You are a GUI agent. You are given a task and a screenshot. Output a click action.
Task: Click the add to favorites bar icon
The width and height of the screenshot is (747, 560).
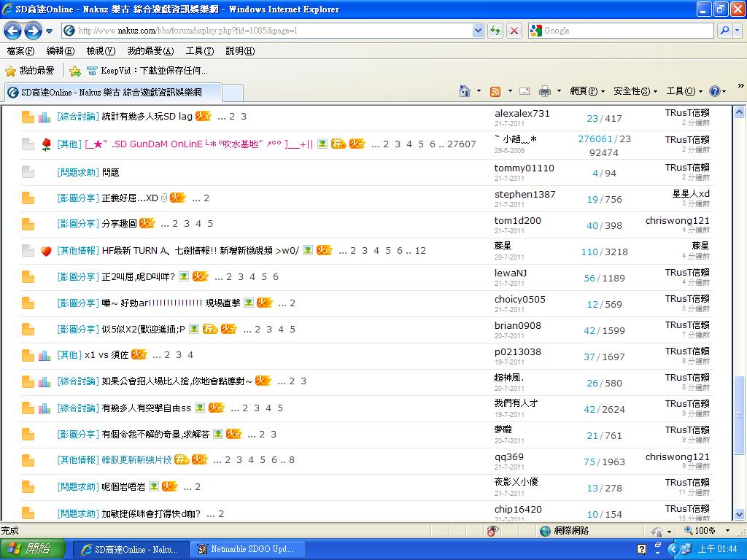point(75,71)
